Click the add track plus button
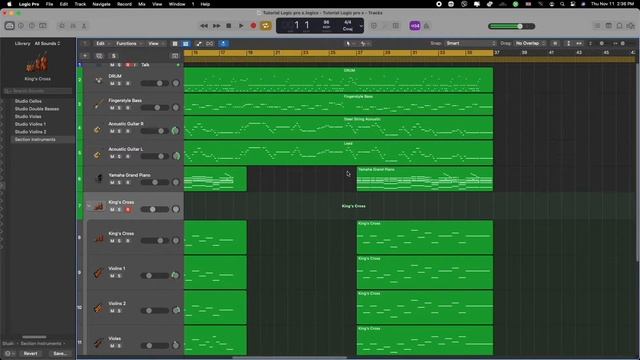 point(85,56)
